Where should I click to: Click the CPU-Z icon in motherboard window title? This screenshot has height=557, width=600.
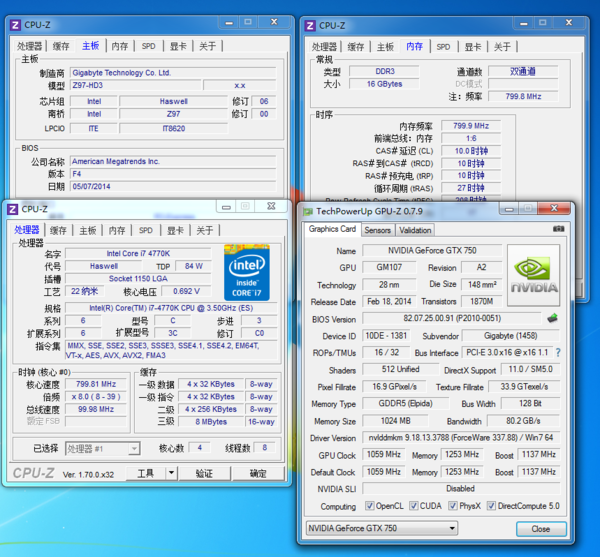tap(15, 25)
